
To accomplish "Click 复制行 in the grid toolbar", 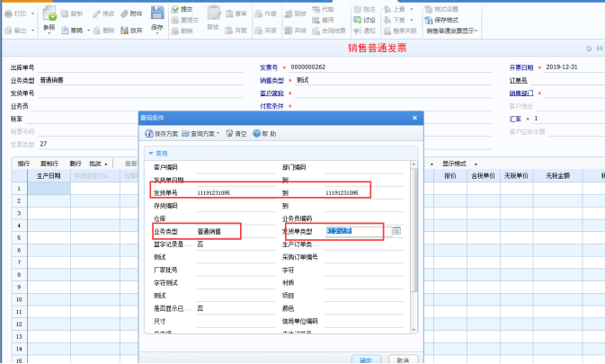I will coord(49,164).
